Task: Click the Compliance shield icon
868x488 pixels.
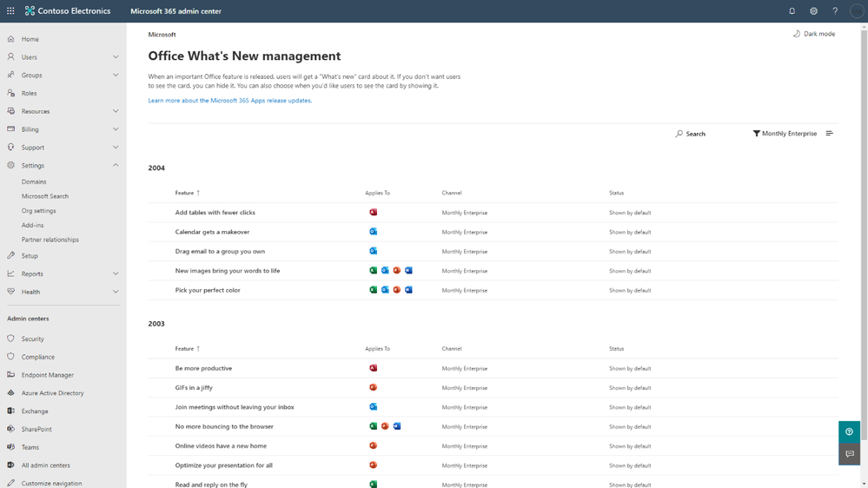Action: pos(11,357)
